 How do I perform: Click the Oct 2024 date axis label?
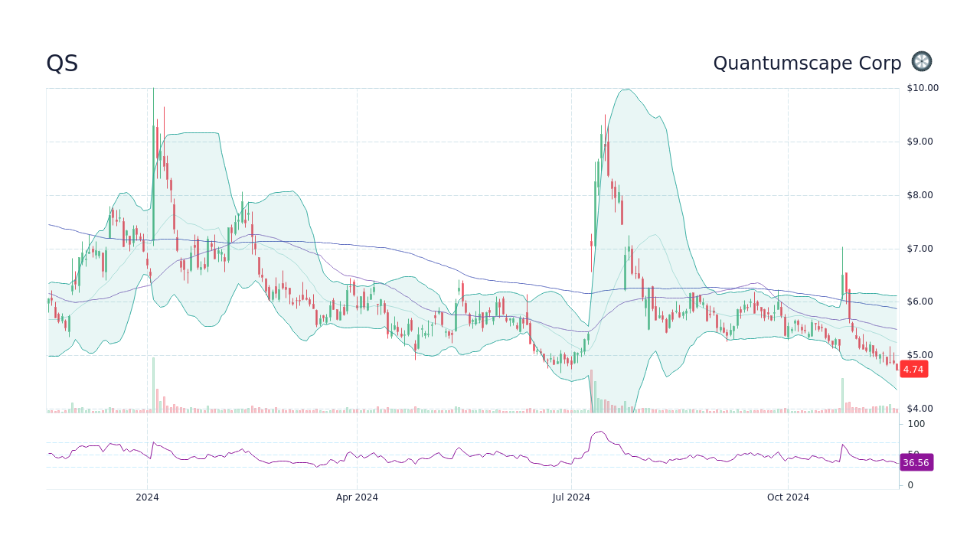pyautogui.click(x=788, y=497)
